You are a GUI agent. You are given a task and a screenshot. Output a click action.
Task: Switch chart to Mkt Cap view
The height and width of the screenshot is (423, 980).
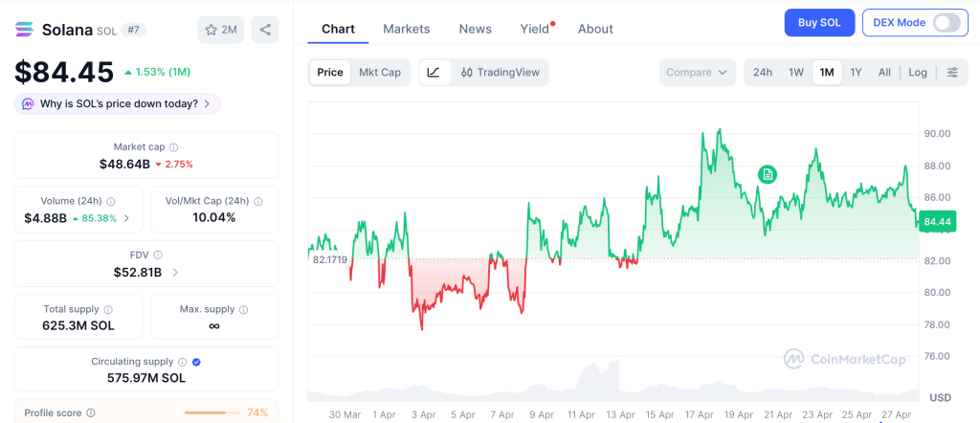pyautogui.click(x=380, y=73)
